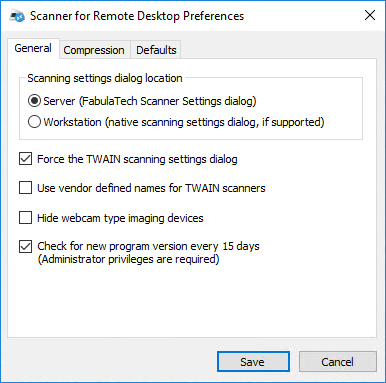Image resolution: width=386 pixels, height=383 pixels.
Task: Switch to the Defaults tab
Action: (x=156, y=50)
